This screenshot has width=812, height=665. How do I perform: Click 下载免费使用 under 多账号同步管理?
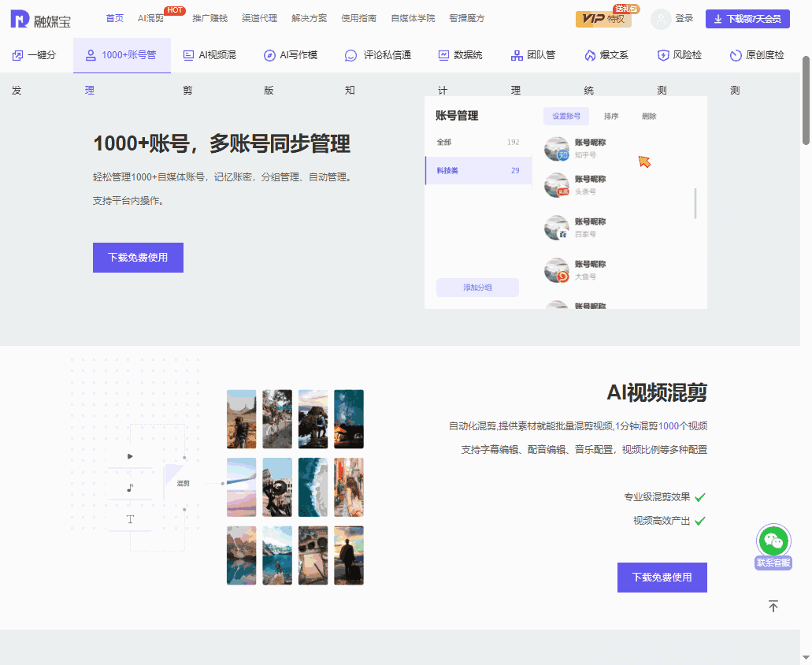coord(139,258)
